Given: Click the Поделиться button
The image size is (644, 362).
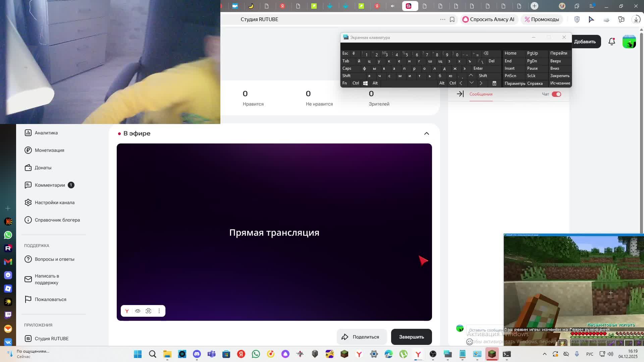Looking at the screenshot, I should click(x=362, y=337).
